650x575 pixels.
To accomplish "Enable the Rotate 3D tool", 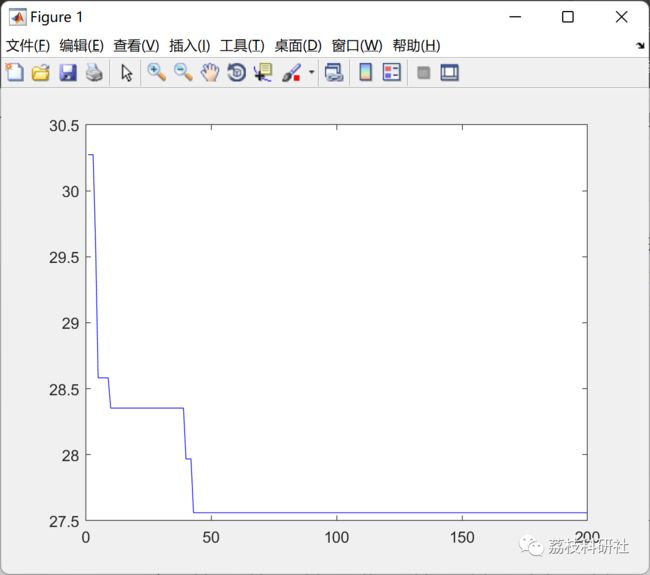I will pos(237,73).
